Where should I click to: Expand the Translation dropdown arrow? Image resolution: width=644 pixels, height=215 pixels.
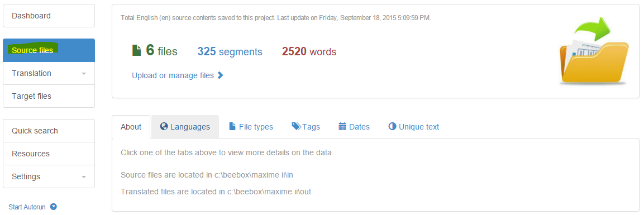(84, 74)
